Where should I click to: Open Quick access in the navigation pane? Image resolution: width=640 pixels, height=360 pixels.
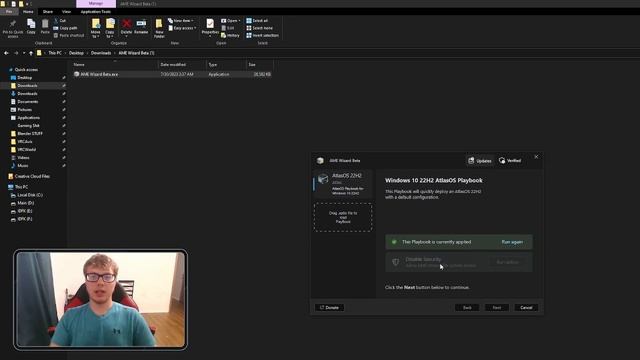point(26,70)
